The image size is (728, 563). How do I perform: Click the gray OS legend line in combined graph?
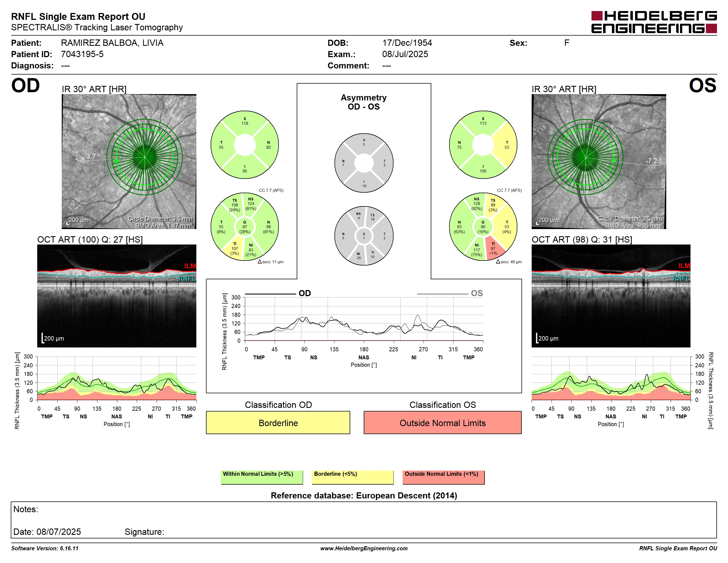442,294
